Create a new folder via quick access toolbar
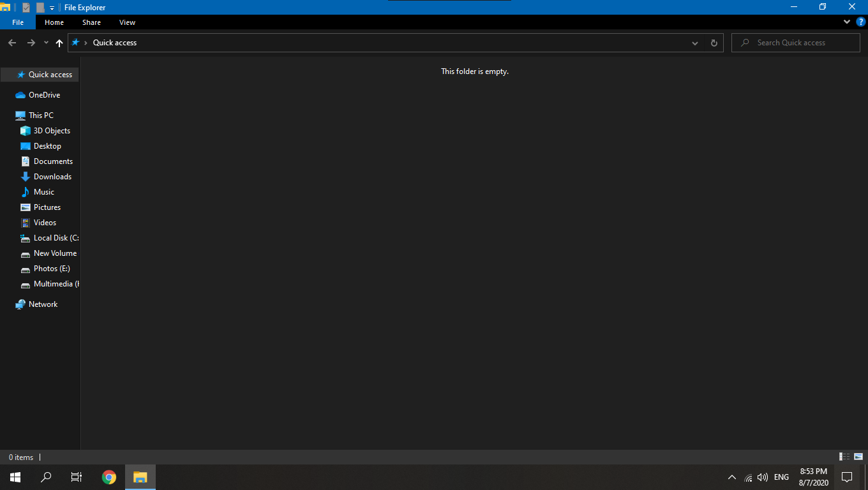This screenshot has width=868, height=490. (40, 7)
